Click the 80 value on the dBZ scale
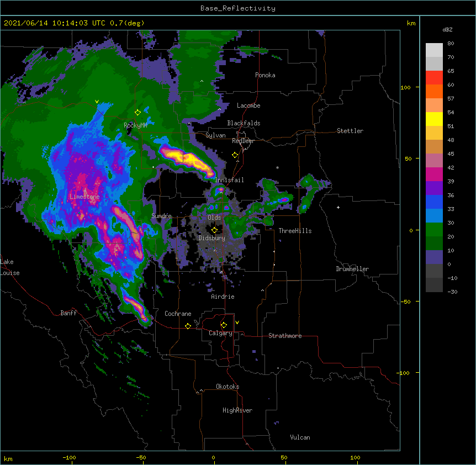476x465 pixels. pos(451,44)
